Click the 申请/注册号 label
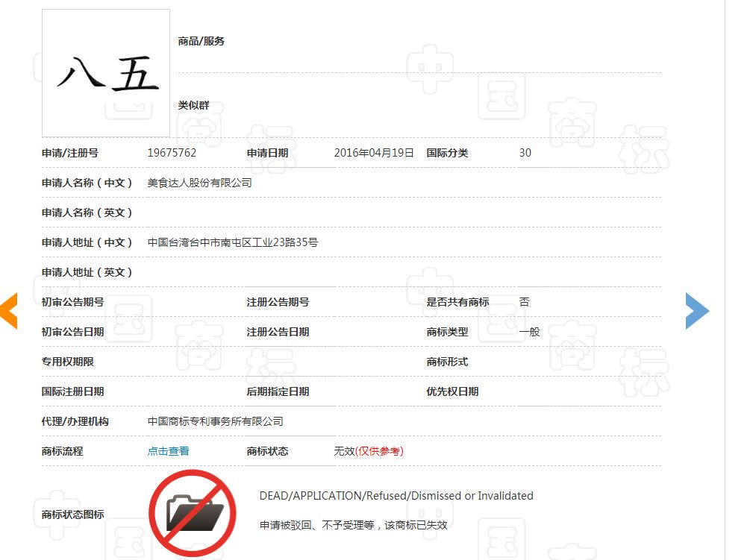 click(70, 153)
